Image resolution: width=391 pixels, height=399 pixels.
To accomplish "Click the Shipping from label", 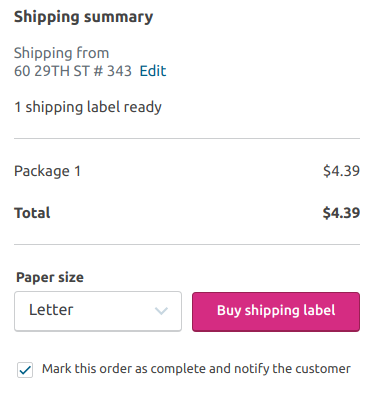I will point(61,53).
